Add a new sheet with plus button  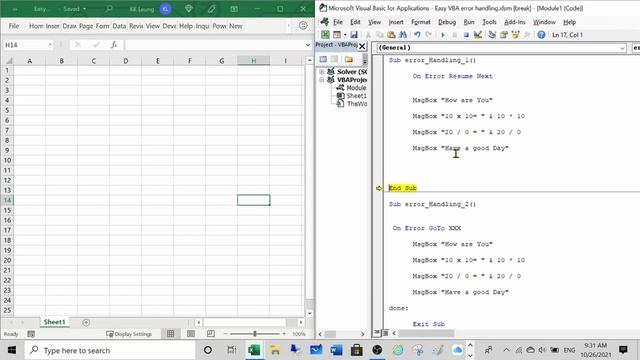coord(86,322)
